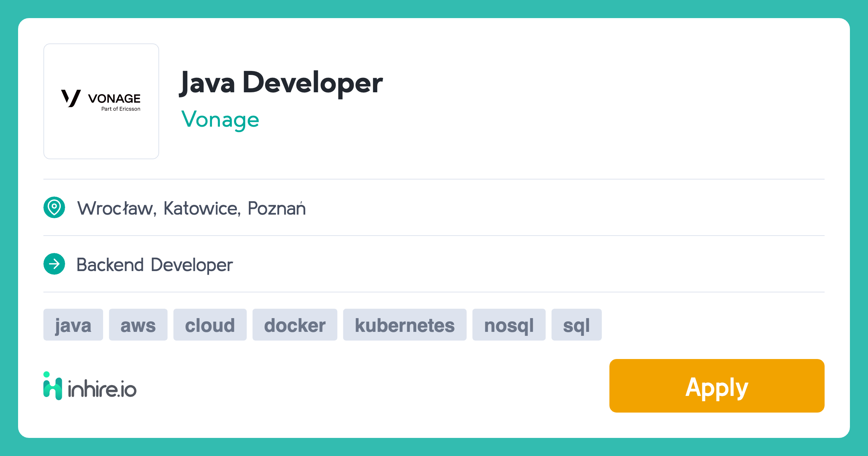Select the cloud skill tag
The width and height of the screenshot is (868, 456).
click(x=210, y=325)
